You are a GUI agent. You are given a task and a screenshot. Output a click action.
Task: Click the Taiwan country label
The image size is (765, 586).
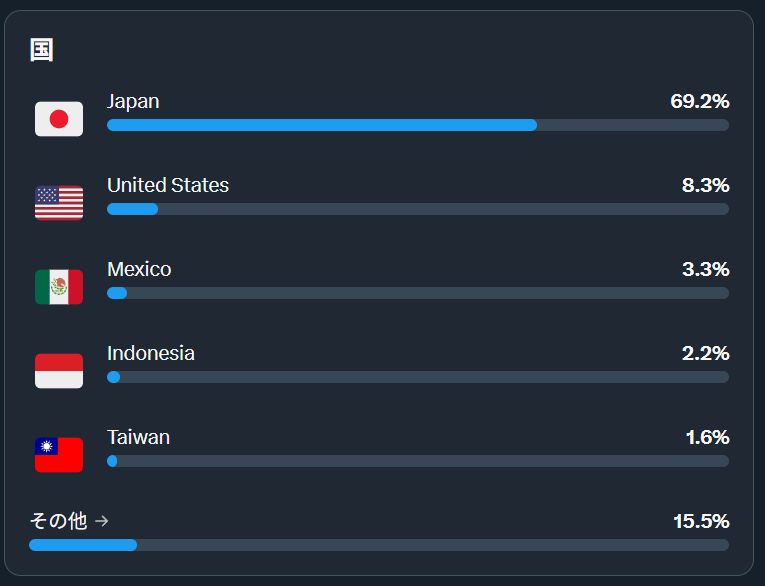pyautogui.click(x=138, y=437)
